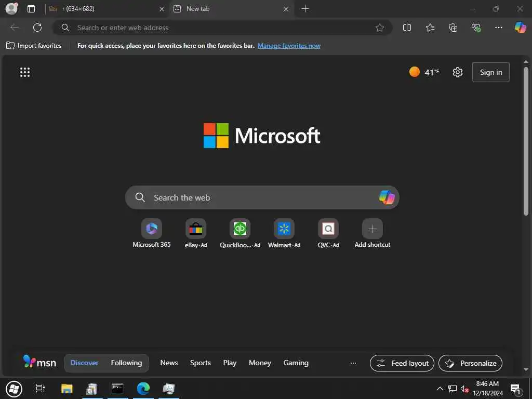Open File Explorer from taskbar
Viewport: 532px width, 399px height.
[67, 389]
